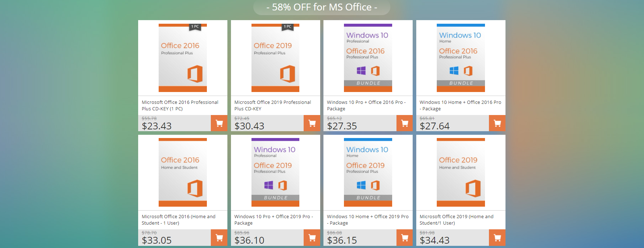Follow the "Windows 10 Home + Office 2019 Pro" link

point(367,220)
